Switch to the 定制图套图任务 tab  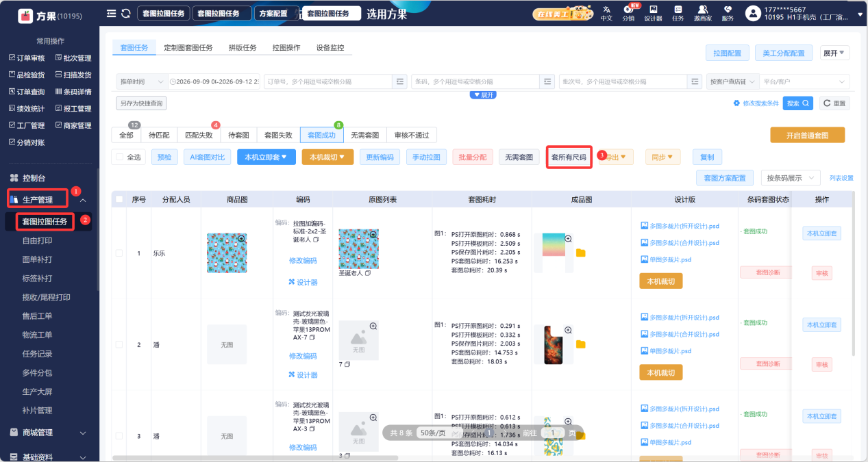188,48
